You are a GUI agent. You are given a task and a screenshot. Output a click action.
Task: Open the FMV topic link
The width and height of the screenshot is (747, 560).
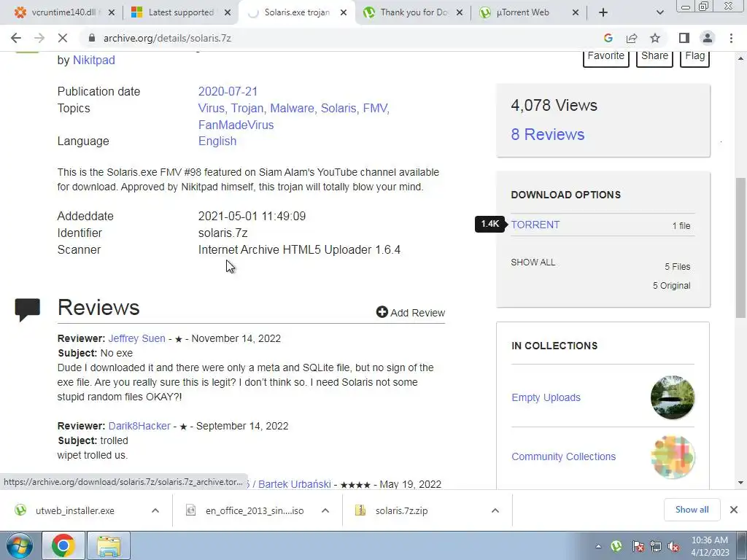coord(376,108)
